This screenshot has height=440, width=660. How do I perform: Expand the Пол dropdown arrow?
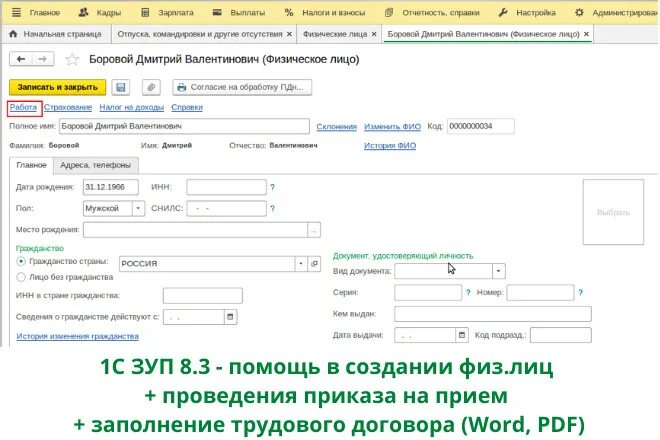138,208
